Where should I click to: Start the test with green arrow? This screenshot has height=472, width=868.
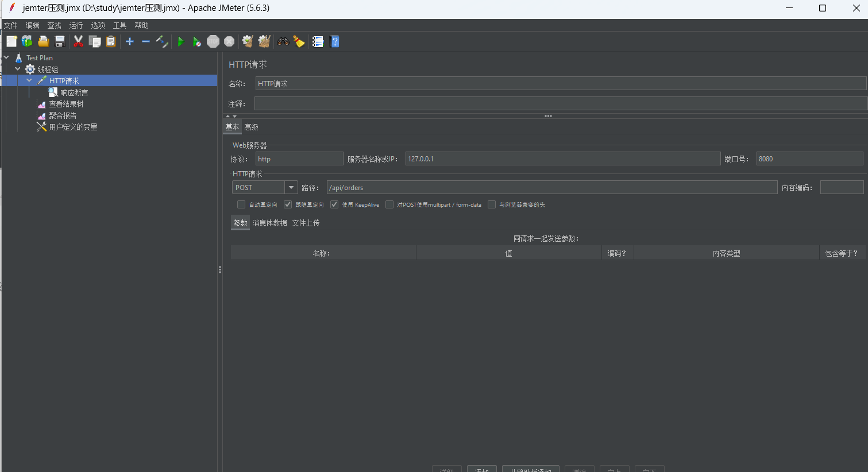pyautogui.click(x=181, y=41)
